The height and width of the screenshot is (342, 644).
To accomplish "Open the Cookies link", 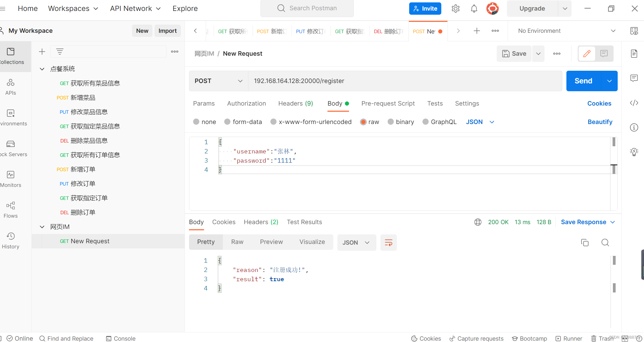I will pyautogui.click(x=599, y=104).
